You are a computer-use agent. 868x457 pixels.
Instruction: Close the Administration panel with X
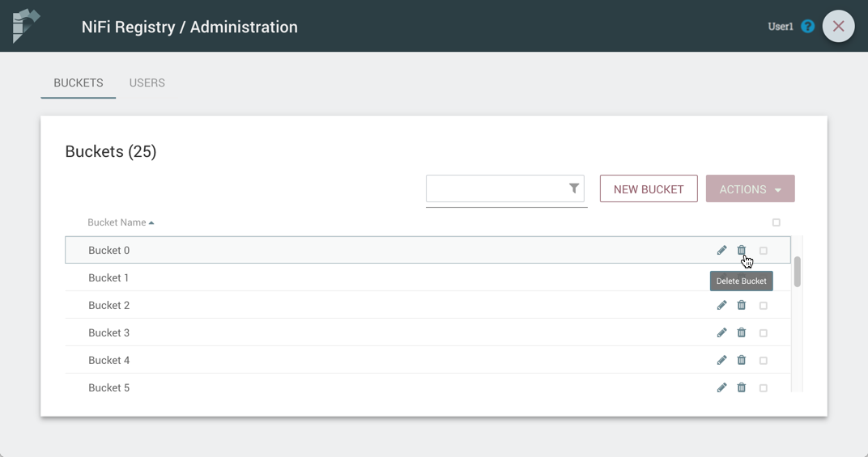tap(838, 27)
